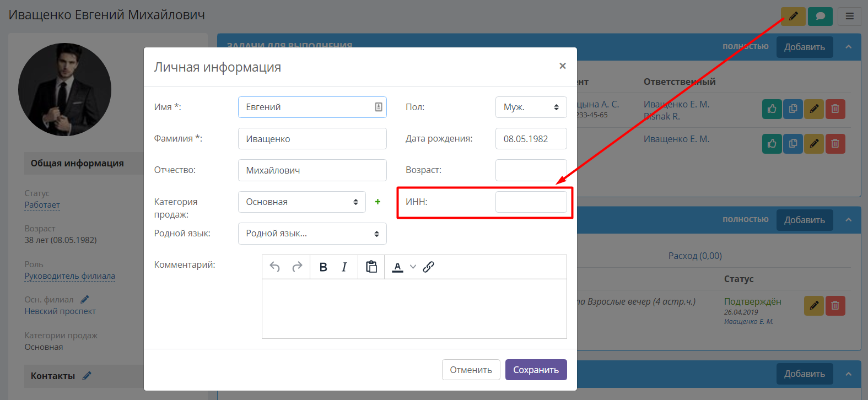Click Добавить in the second panel
This screenshot has width=868, height=400.
(805, 220)
